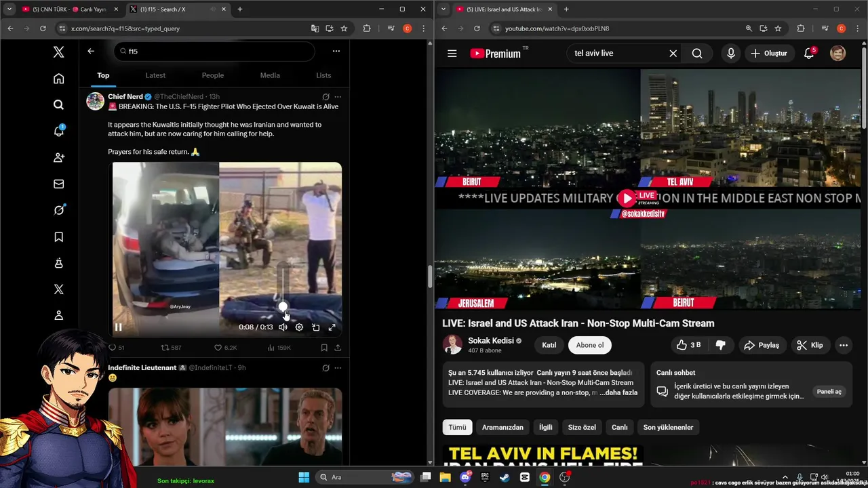Screen dimensions: 868x488
Task: Open Indefinite Lieutenant post image
Action: point(225,426)
